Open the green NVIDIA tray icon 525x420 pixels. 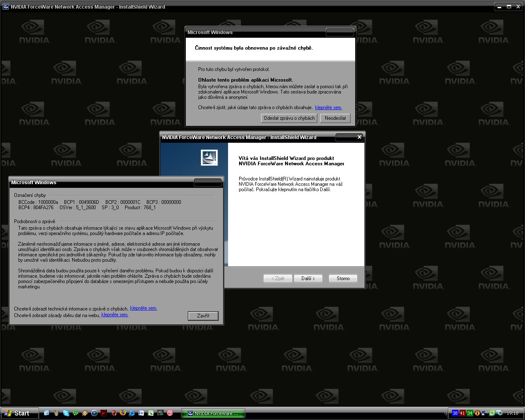[x=492, y=413]
